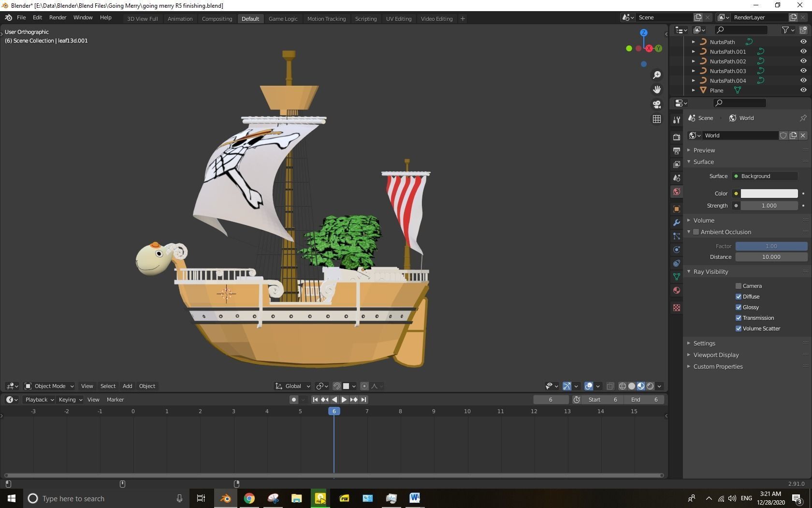Viewport: 812px width, 508px height.
Task: Uncheck Glossy ray visibility
Action: [x=739, y=307]
